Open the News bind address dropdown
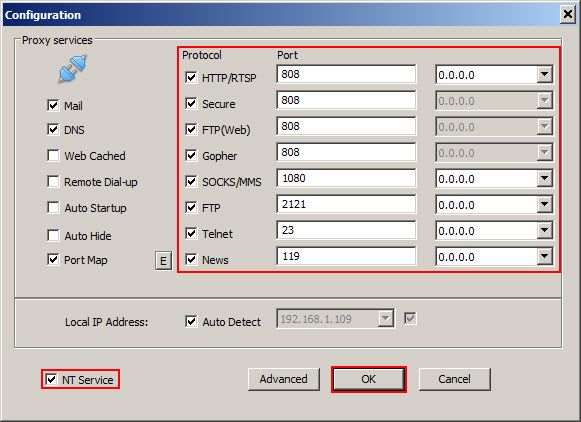Screen dimensions: 581x422 coord(544,256)
